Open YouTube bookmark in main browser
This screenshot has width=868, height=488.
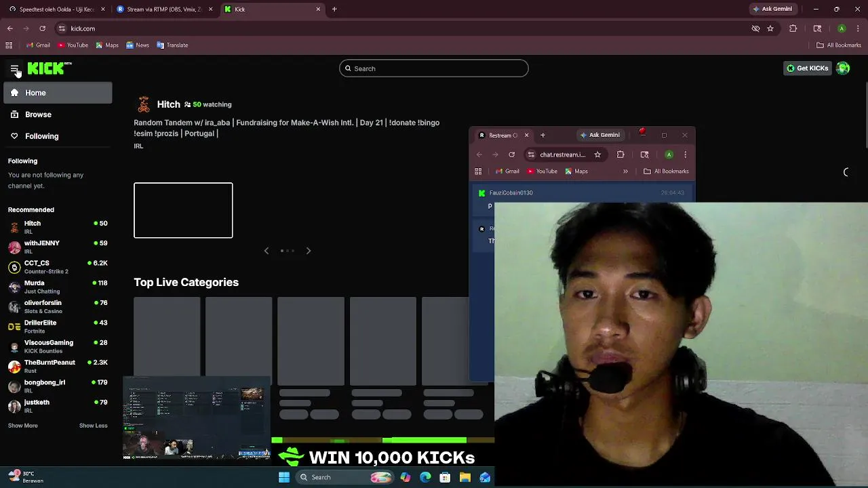click(73, 45)
